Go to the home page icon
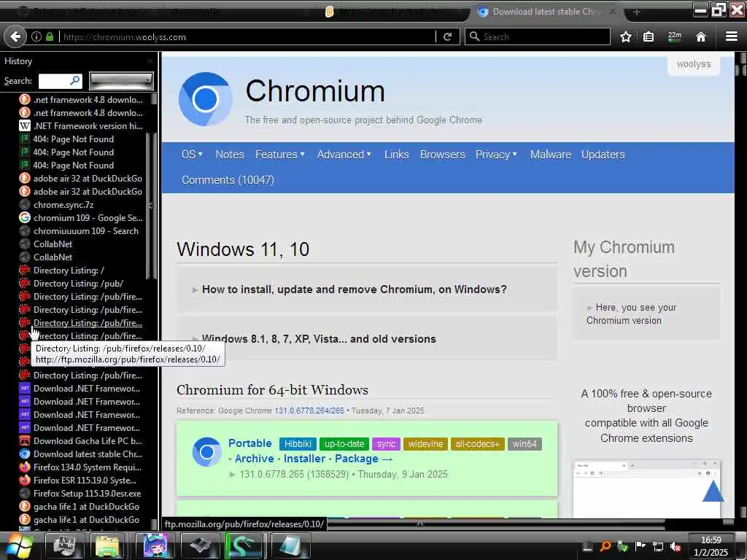 (700, 36)
